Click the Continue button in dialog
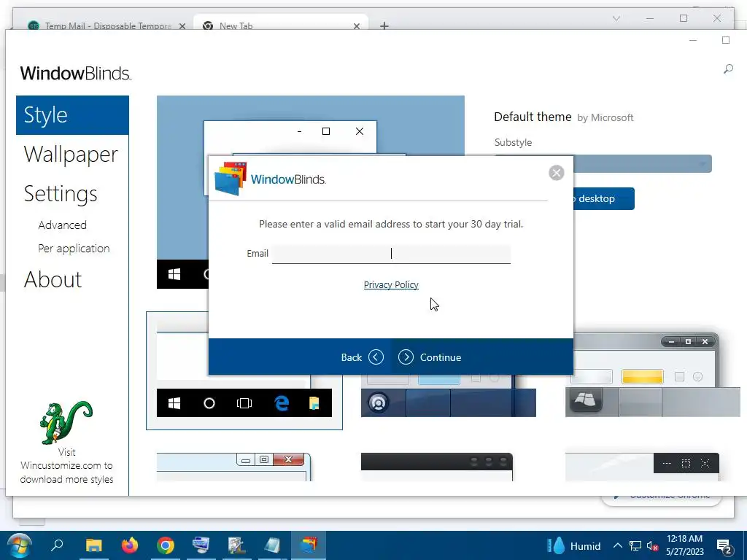 pyautogui.click(x=430, y=357)
